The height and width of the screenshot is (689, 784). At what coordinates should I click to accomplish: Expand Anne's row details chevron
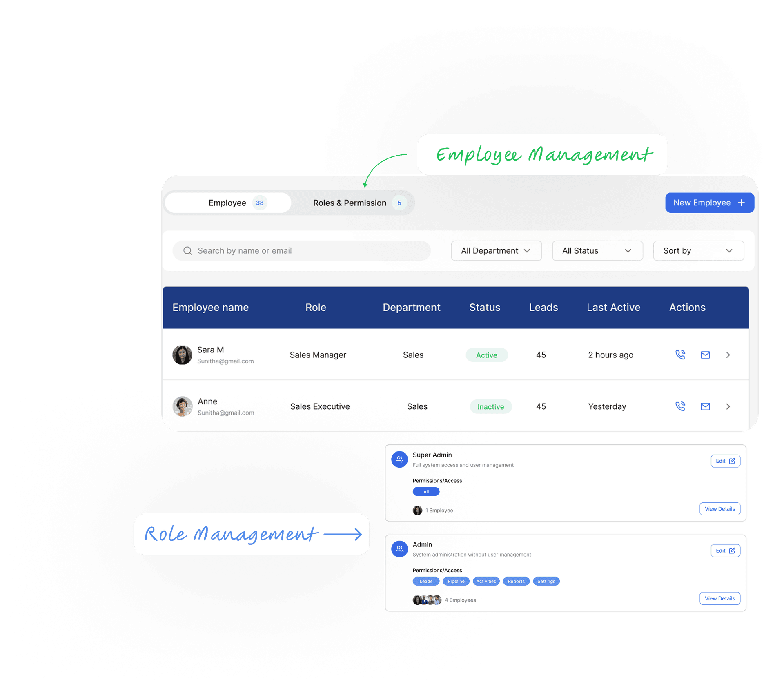(x=728, y=406)
